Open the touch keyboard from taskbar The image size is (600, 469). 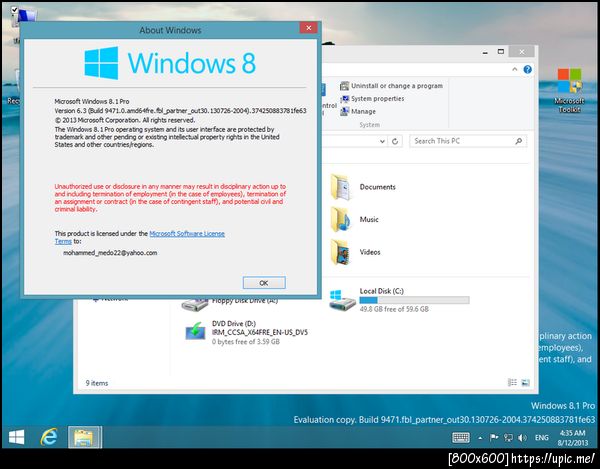pyautogui.click(x=461, y=438)
